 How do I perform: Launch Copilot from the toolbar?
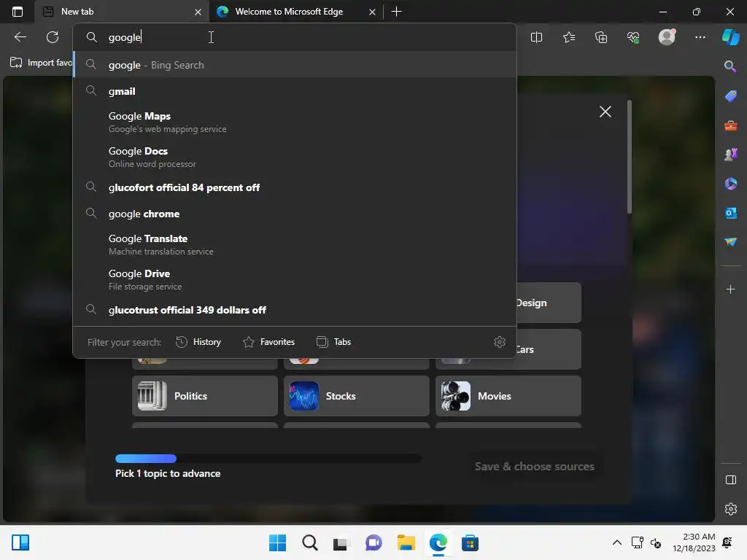(x=730, y=36)
